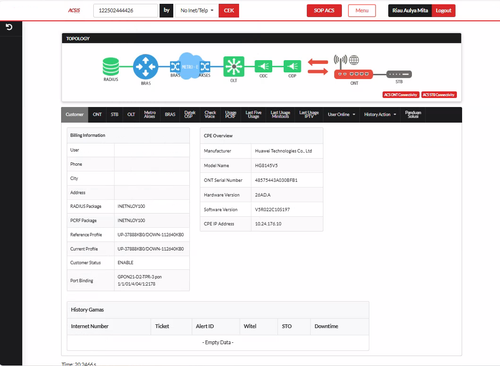Expand the History Action dropdown tab
Screen dimensions: 500x366
tap(380, 114)
